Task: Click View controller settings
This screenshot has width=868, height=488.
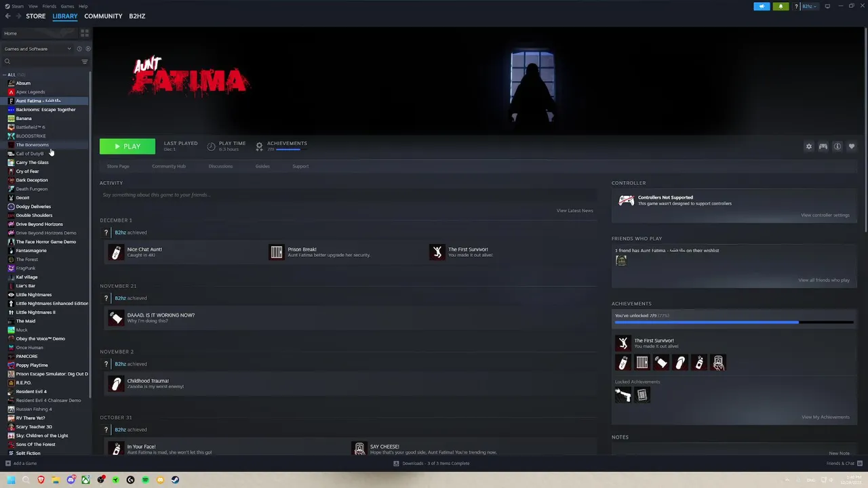Action: (x=825, y=215)
